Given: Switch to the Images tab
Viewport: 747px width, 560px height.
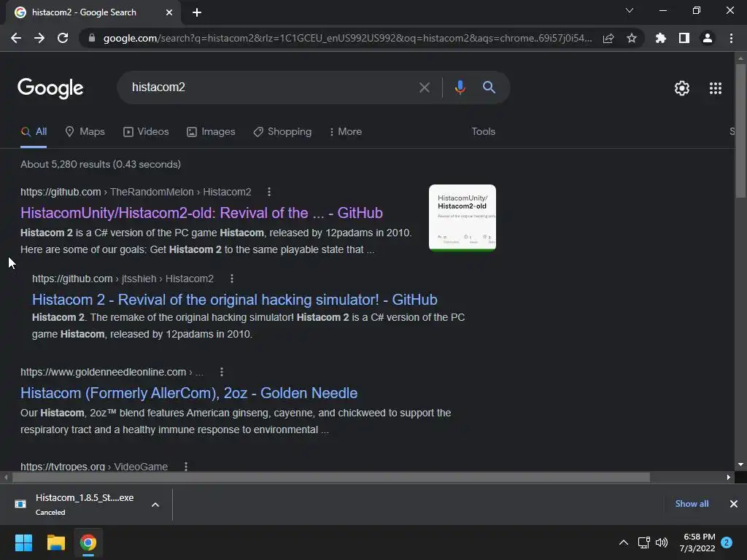Looking at the screenshot, I should click(211, 132).
